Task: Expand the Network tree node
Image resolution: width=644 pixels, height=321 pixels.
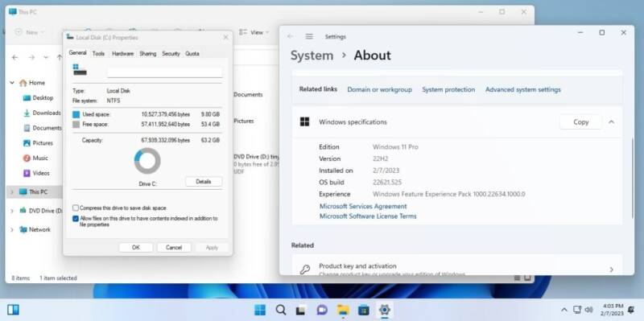Action: pos(11,229)
